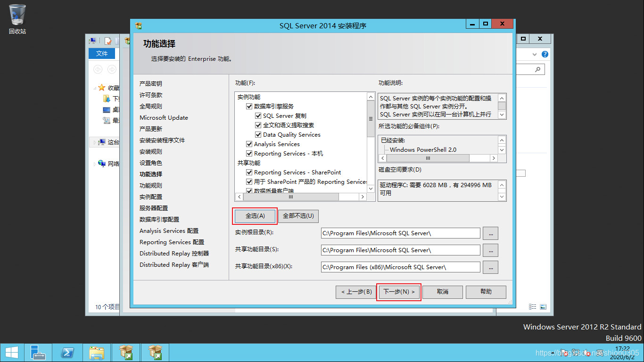Go back with < 上一步(B)
This screenshot has height=362, width=644.
[x=356, y=292]
